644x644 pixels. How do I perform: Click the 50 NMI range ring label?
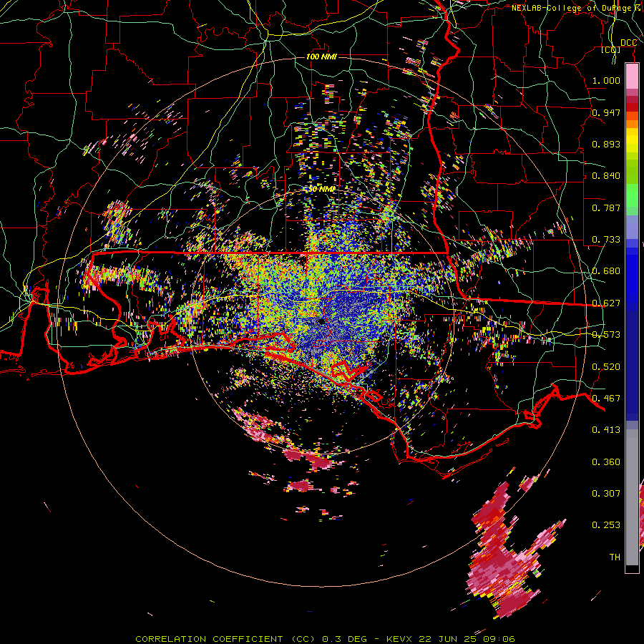click(x=321, y=189)
